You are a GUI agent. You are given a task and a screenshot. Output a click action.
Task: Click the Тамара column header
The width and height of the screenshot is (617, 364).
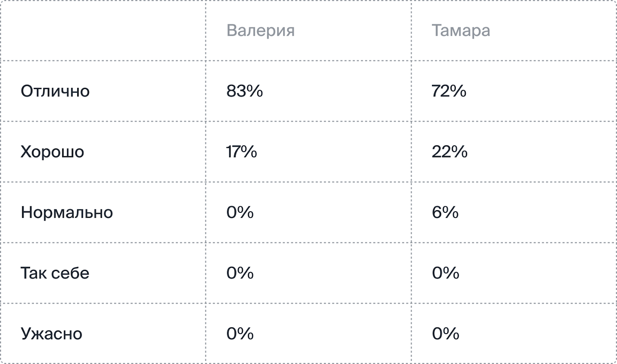(461, 30)
